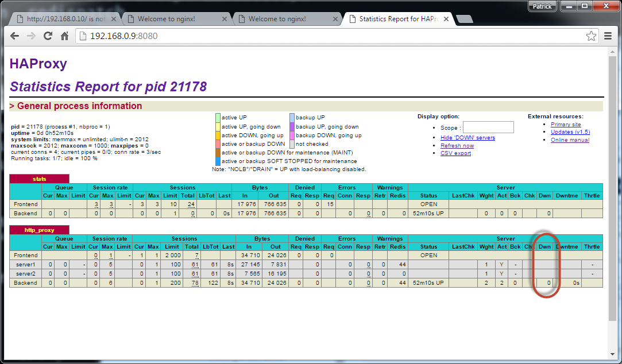622x364 pixels.
Task: Click the backup DOWN, going up pink swatch
Action: pos(292,135)
